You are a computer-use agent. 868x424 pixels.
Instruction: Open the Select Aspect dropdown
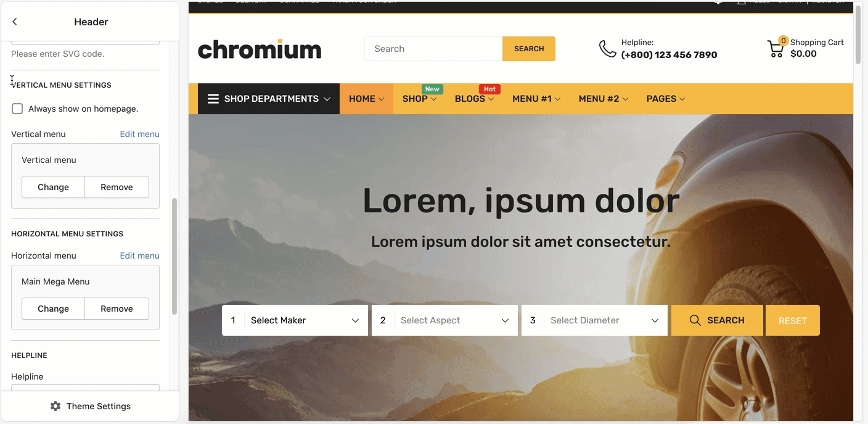click(x=444, y=320)
